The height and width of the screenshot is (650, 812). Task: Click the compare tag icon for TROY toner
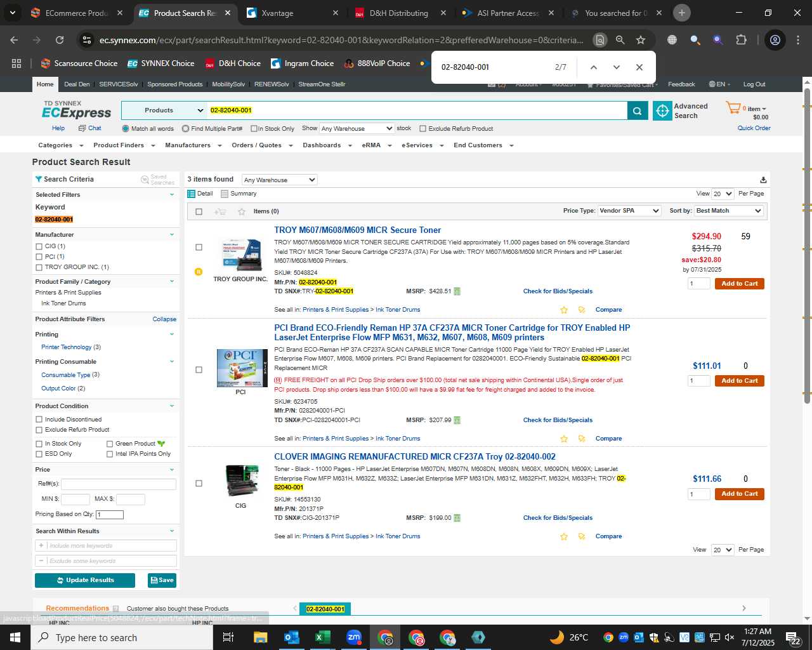click(582, 310)
